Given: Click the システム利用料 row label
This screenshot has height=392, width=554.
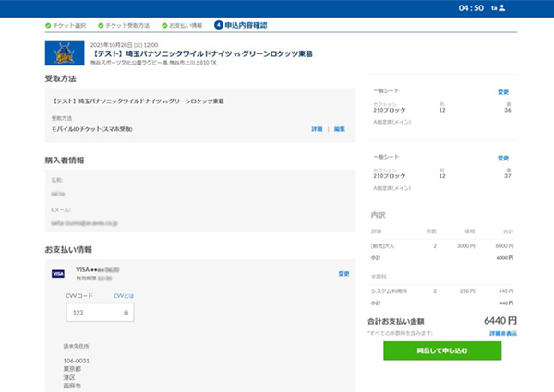Looking at the screenshot, I should click(389, 291).
